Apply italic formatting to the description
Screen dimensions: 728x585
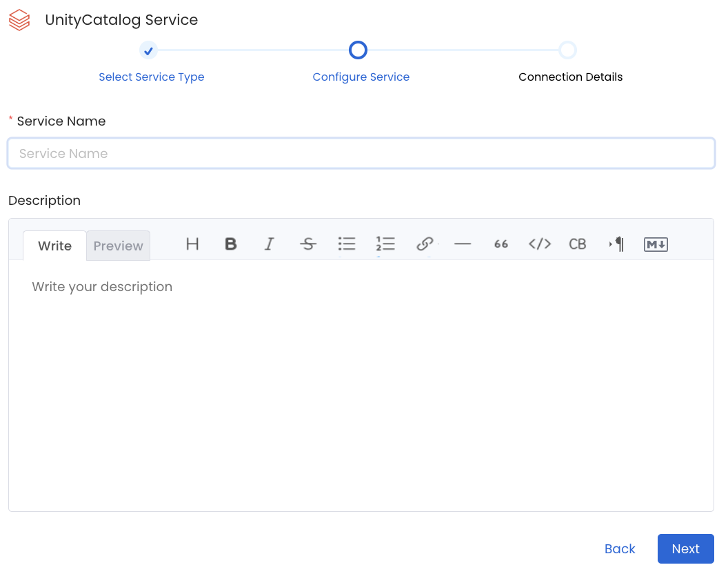pyautogui.click(x=270, y=244)
